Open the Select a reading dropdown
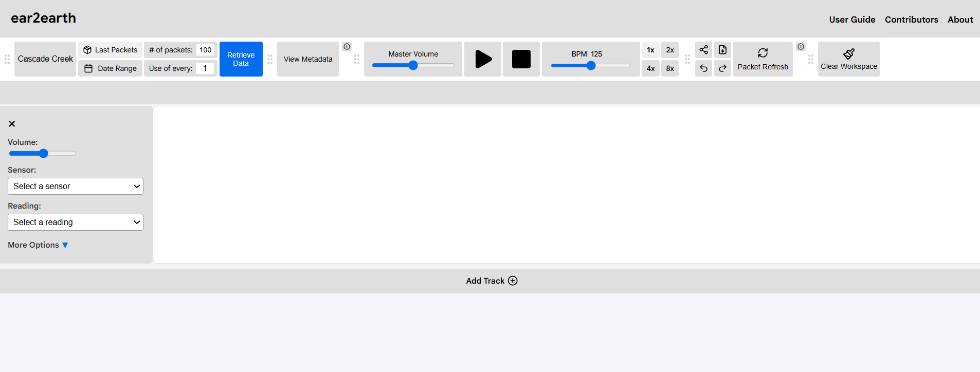The width and height of the screenshot is (980, 372). (76, 222)
